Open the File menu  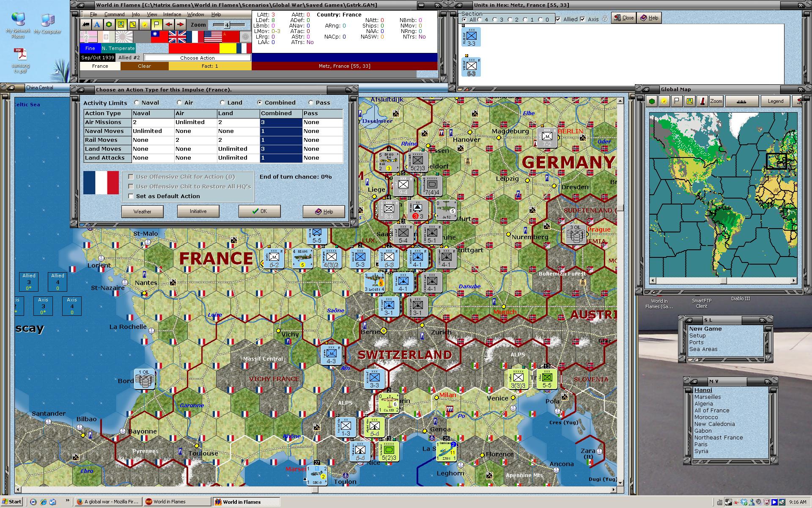click(93, 14)
